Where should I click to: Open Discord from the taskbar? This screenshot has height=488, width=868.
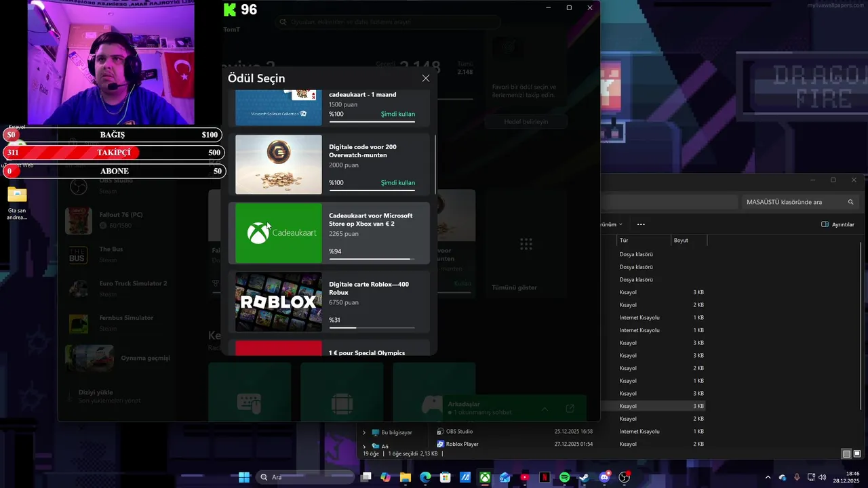pyautogui.click(x=604, y=477)
